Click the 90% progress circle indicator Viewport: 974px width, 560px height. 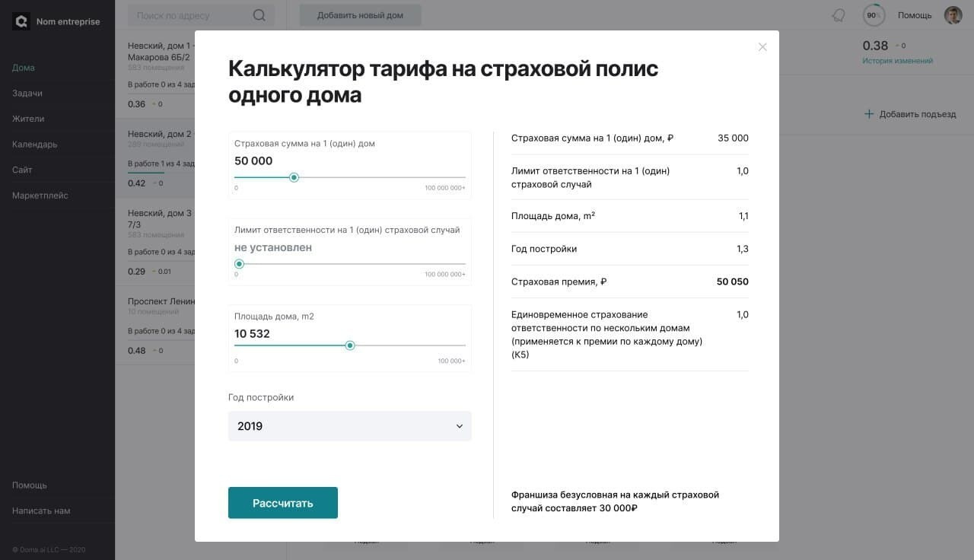(x=873, y=15)
